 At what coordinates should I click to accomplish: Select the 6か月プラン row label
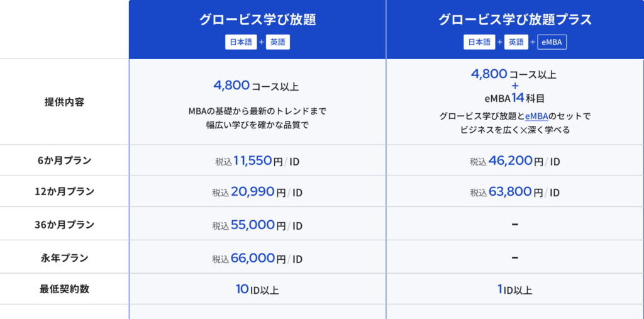[x=64, y=160]
